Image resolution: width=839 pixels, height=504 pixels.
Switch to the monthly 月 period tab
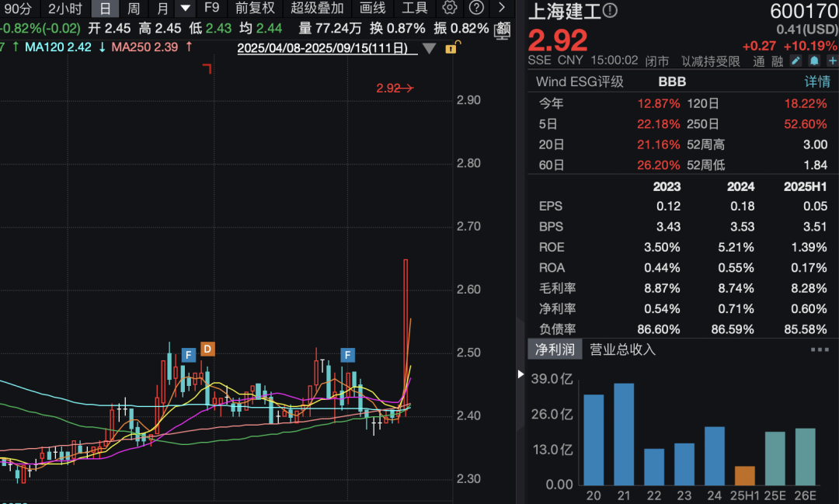(x=162, y=9)
